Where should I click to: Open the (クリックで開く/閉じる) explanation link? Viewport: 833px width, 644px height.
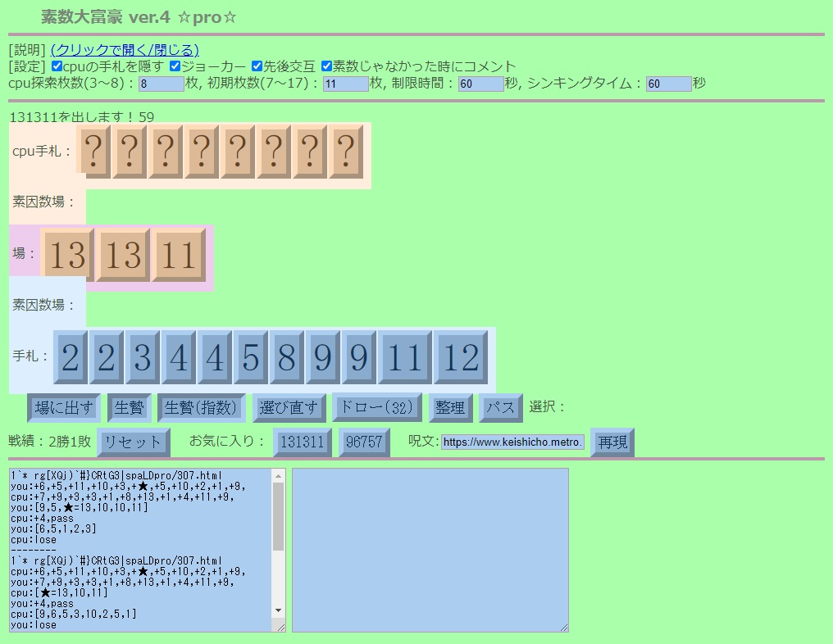pyautogui.click(x=125, y=50)
